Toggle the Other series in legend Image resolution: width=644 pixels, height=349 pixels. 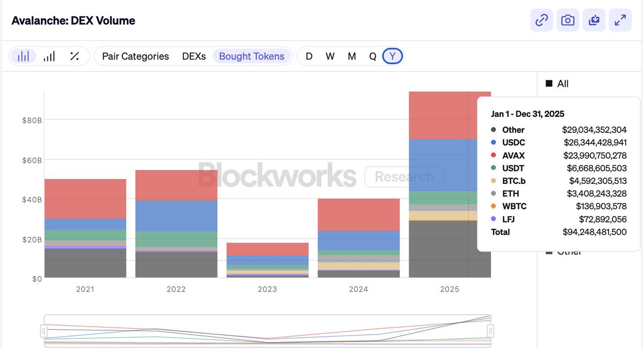pyautogui.click(x=569, y=252)
